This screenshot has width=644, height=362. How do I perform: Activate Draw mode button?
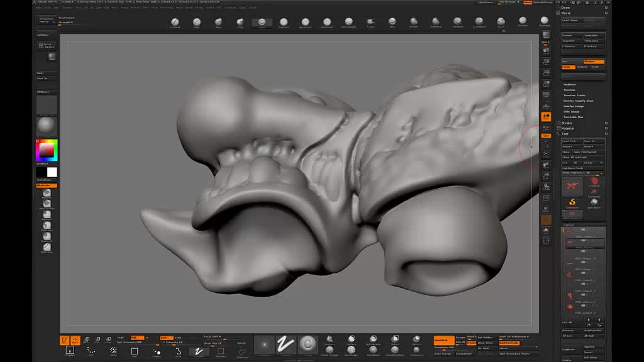[x=75, y=340]
